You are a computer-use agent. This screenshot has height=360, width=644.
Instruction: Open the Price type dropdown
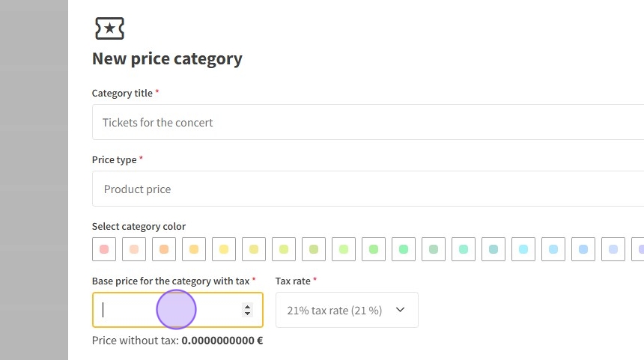[367, 189]
